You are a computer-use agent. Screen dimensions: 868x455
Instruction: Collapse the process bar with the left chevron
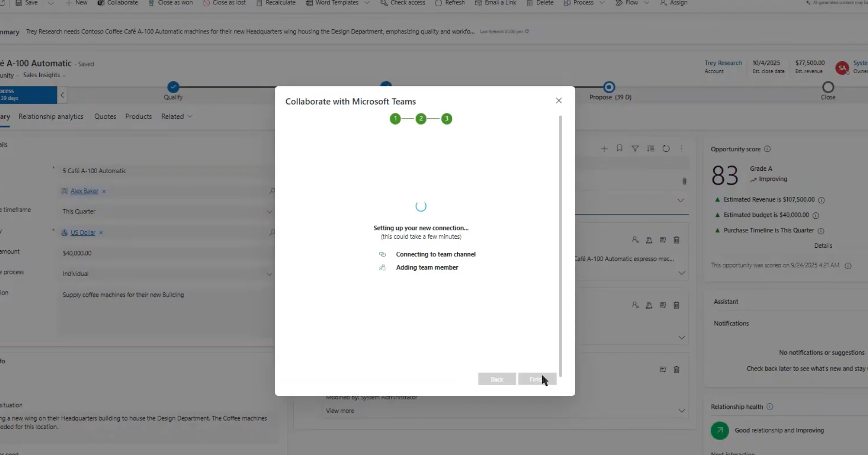(x=62, y=95)
